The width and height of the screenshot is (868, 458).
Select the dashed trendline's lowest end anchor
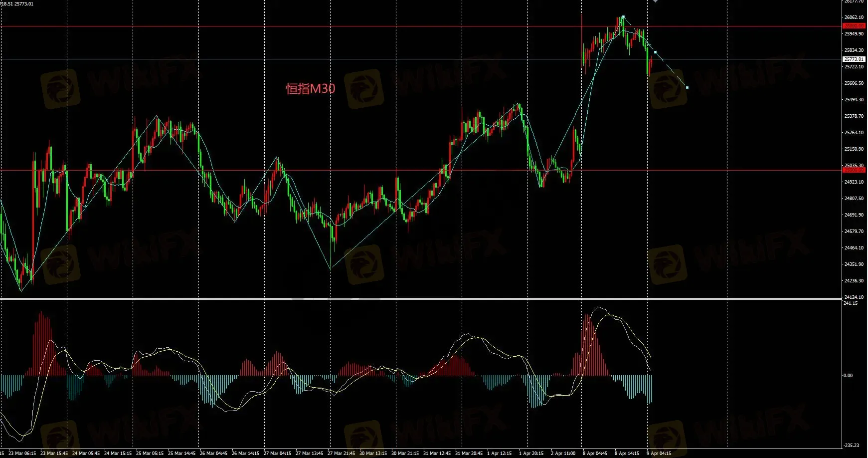pyautogui.click(x=687, y=87)
